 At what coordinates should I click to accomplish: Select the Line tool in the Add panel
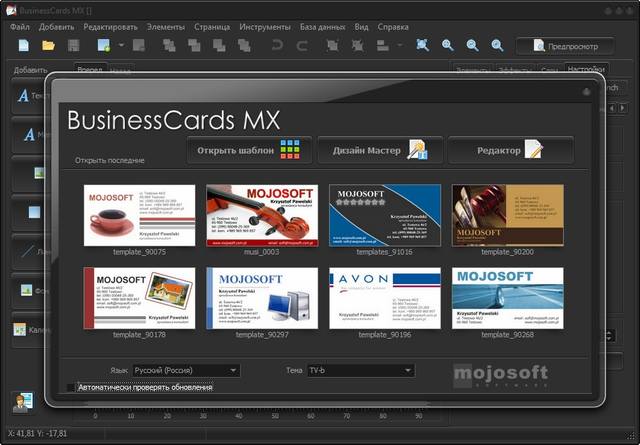point(29,251)
